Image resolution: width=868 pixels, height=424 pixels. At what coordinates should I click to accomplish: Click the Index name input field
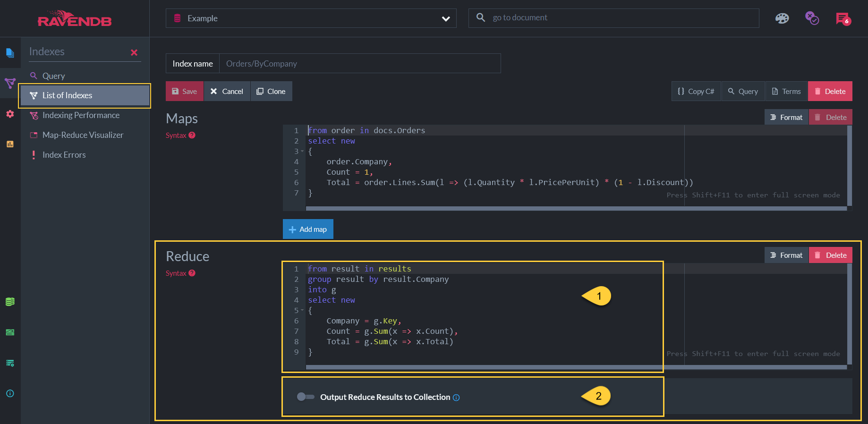click(360, 63)
